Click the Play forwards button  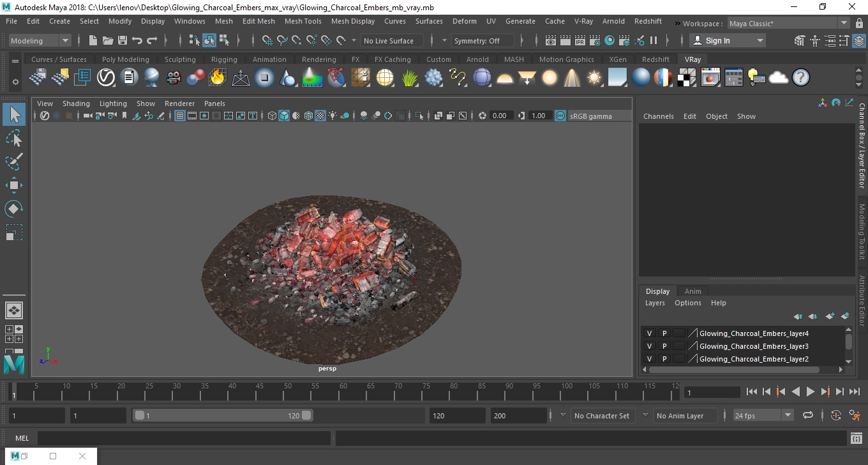click(811, 392)
